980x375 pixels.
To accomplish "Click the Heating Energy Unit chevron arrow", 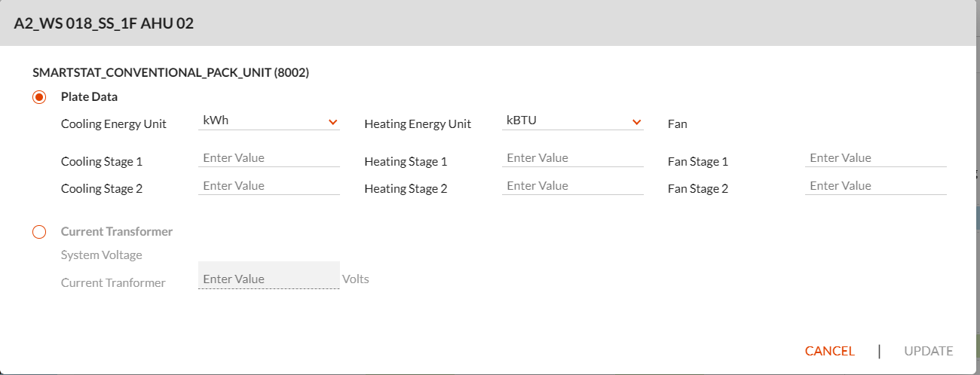I will pyautogui.click(x=636, y=122).
